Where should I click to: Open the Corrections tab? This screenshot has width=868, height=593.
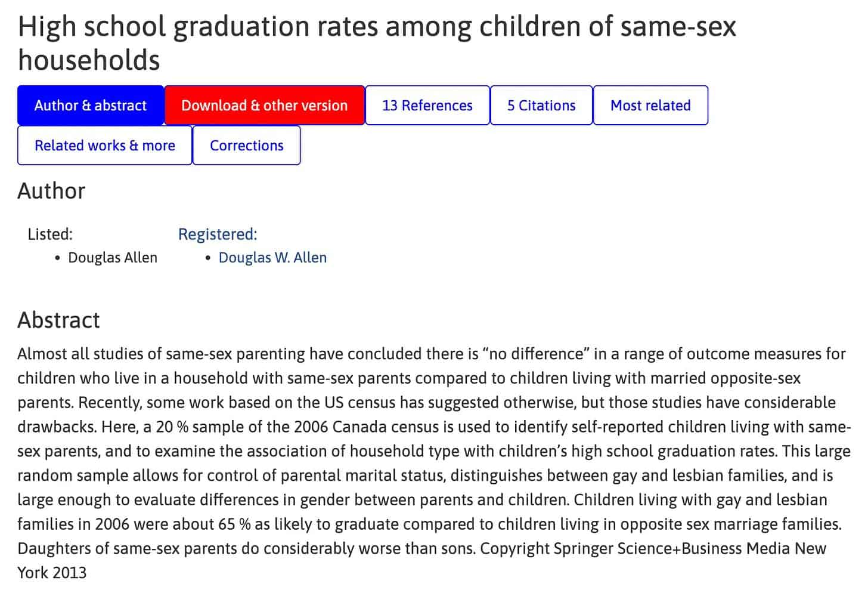click(x=246, y=146)
